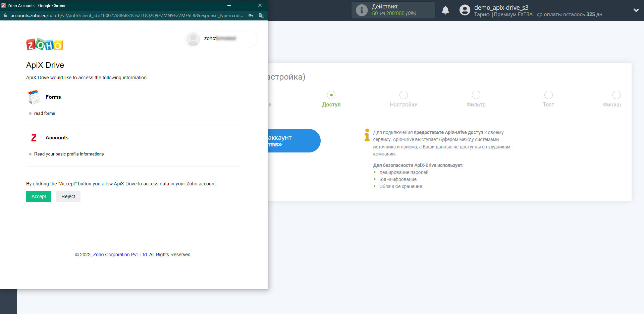
Task: Maximize the Zoho Accounts Chrome window
Action: [245, 5]
